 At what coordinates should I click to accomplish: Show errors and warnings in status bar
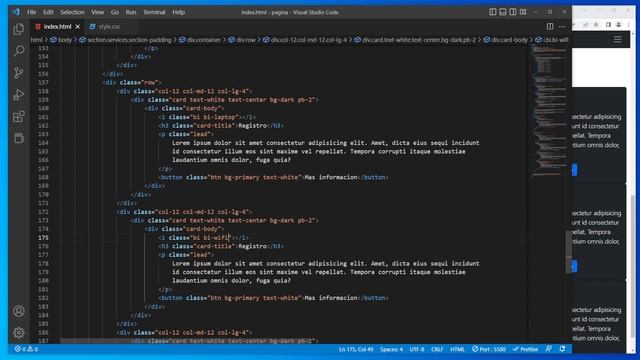coord(27,349)
